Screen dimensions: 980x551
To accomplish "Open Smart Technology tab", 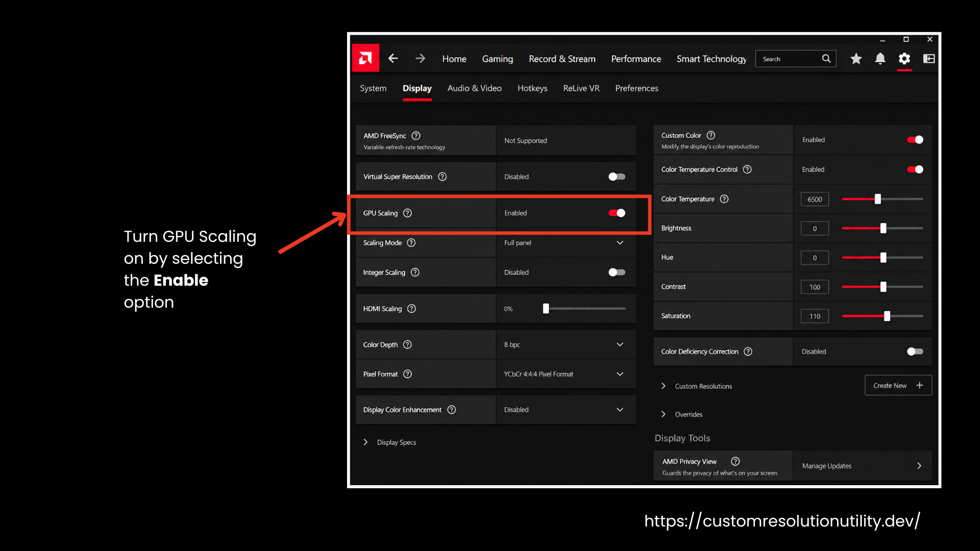I will click(x=712, y=59).
